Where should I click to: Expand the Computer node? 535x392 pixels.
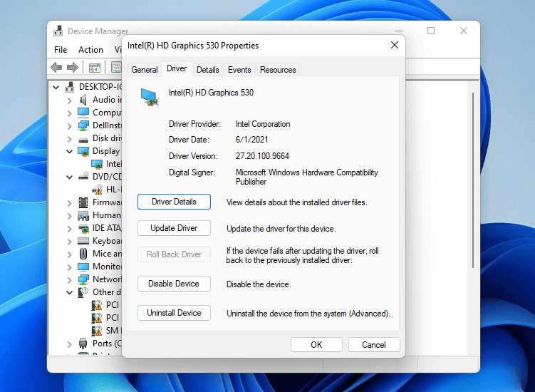pyautogui.click(x=69, y=113)
